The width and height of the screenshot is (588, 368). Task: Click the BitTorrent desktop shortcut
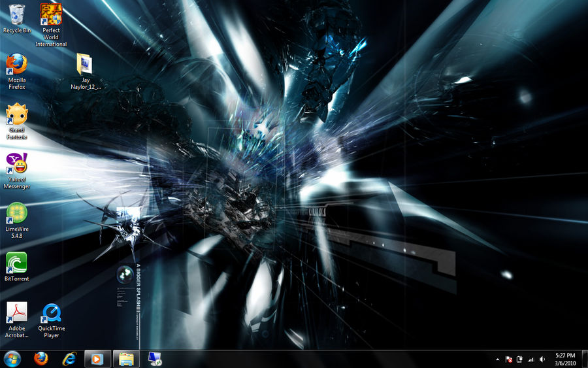[16, 267]
